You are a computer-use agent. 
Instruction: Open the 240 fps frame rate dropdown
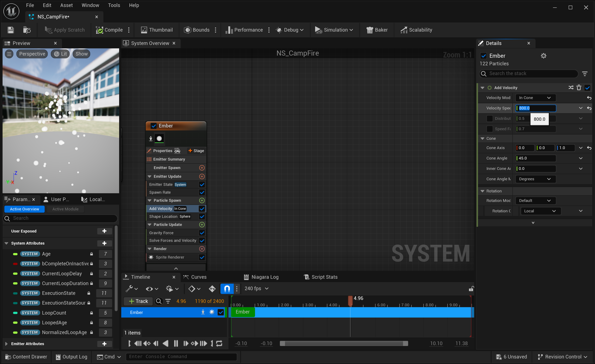(x=256, y=288)
